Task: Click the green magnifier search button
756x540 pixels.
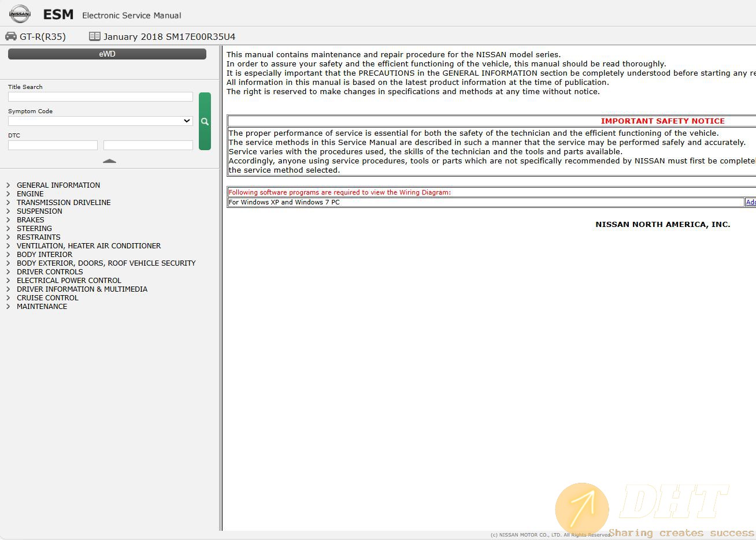Action: [205, 121]
